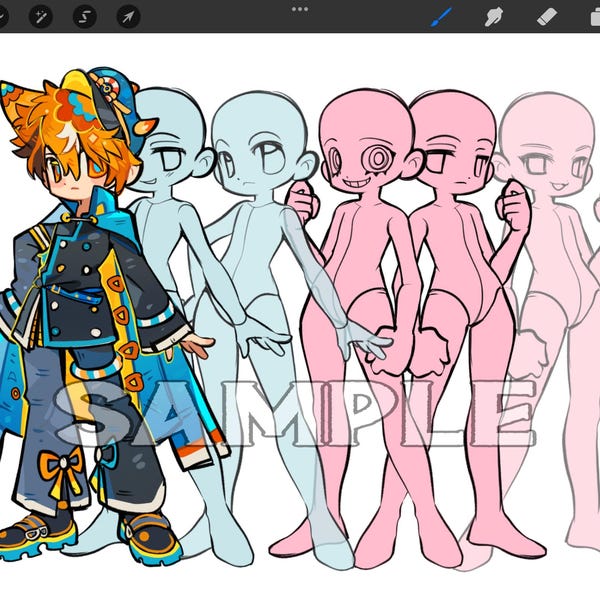Open the Layers panel icon
Viewport: 600px width, 600px height.
(594, 18)
